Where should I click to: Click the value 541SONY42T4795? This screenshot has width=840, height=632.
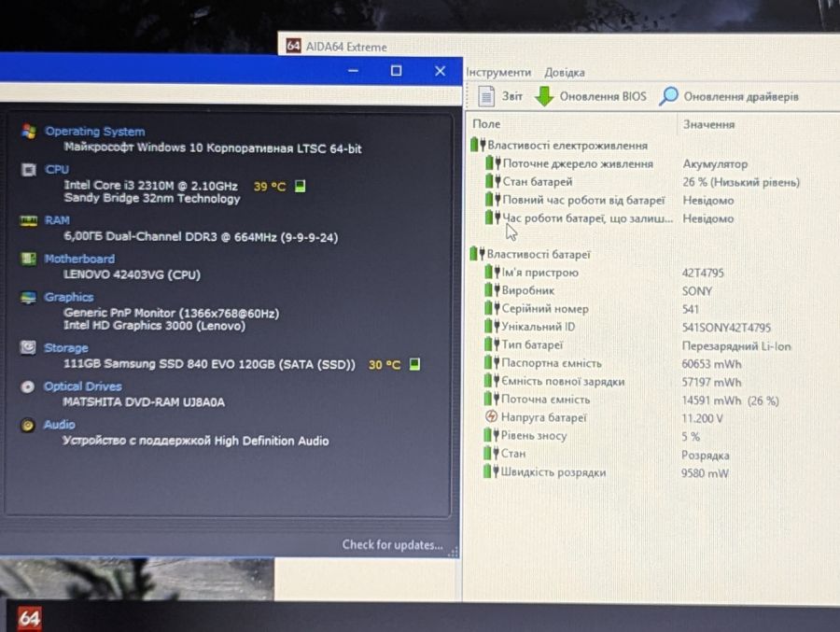click(x=726, y=328)
